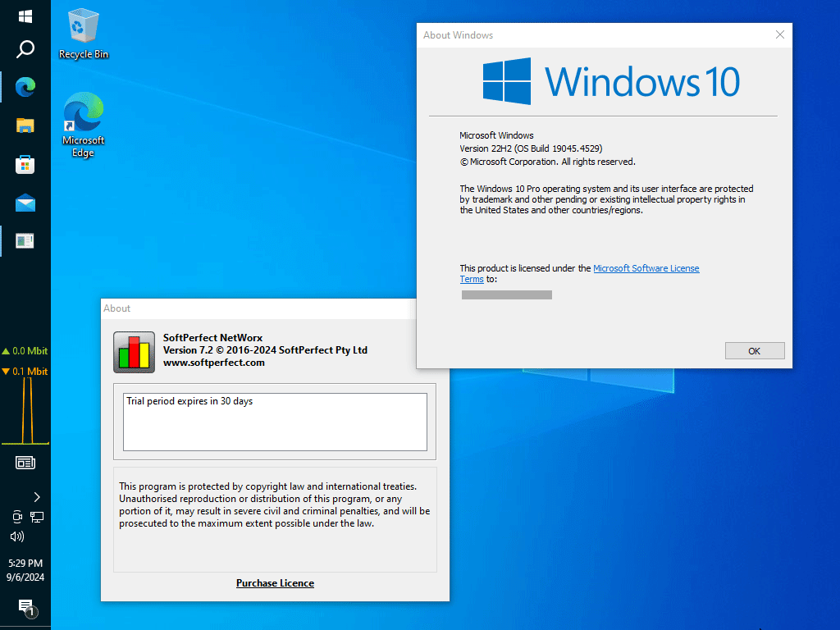Open network status tray icon
The width and height of the screenshot is (840, 630).
point(37,517)
